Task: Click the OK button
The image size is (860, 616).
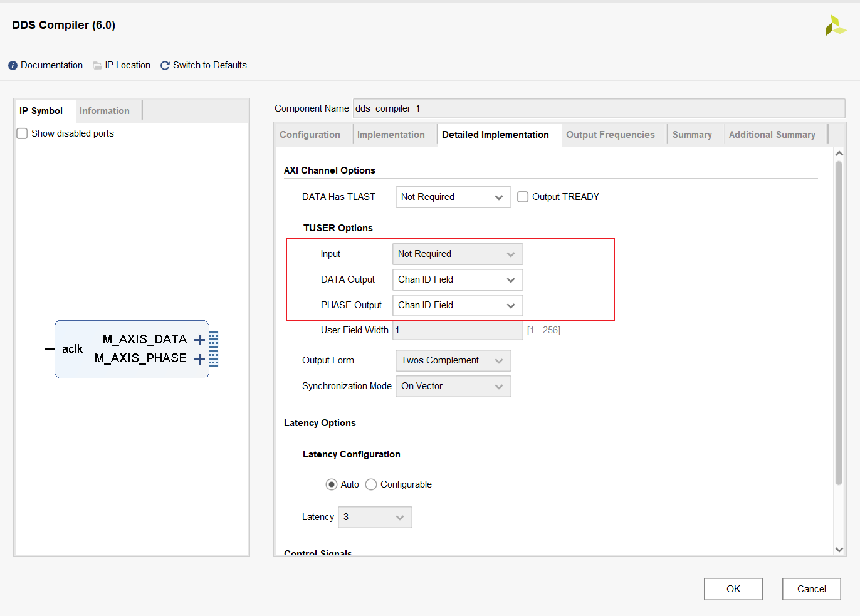Action: [733, 589]
